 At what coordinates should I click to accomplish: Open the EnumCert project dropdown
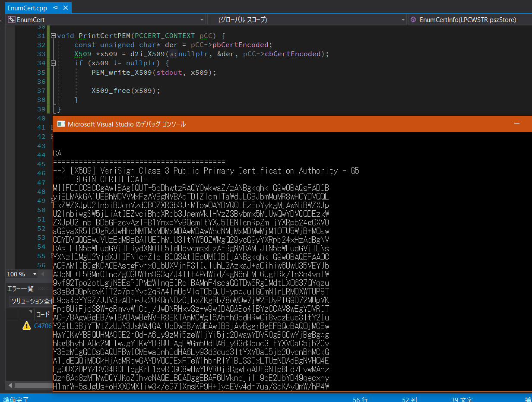tap(202, 20)
